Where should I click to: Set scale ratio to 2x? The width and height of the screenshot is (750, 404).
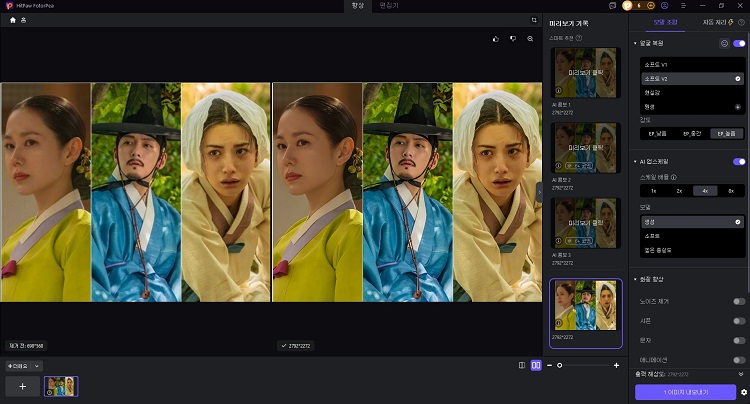pyautogui.click(x=679, y=191)
